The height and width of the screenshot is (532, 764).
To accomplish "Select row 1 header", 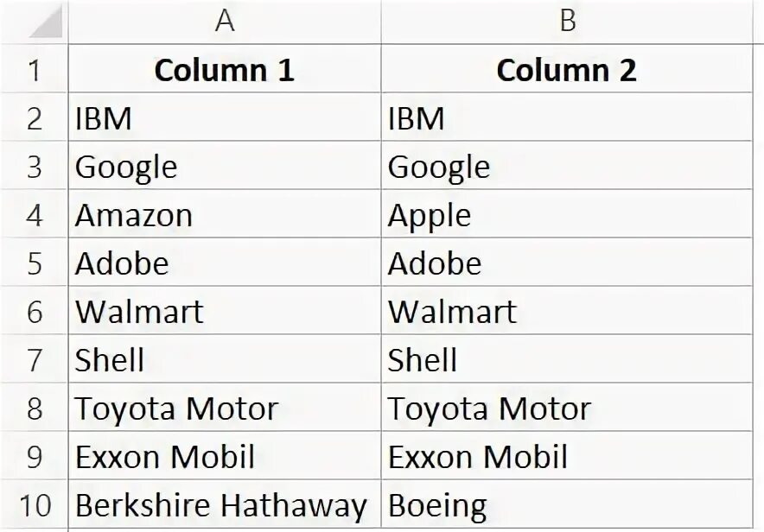I will tap(34, 68).
